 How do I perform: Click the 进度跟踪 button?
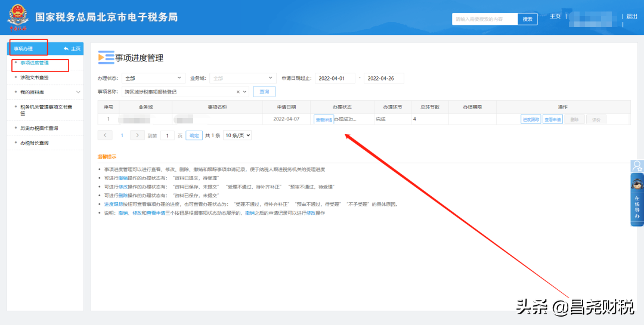point(530,119)
